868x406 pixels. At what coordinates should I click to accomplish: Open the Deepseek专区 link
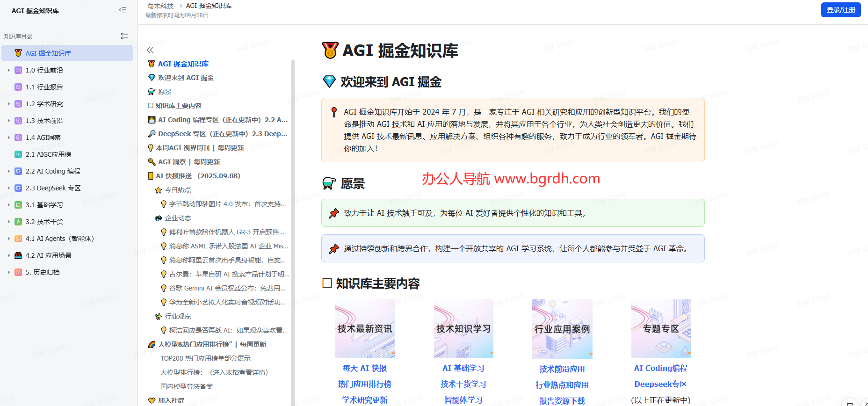coord(661,384)
